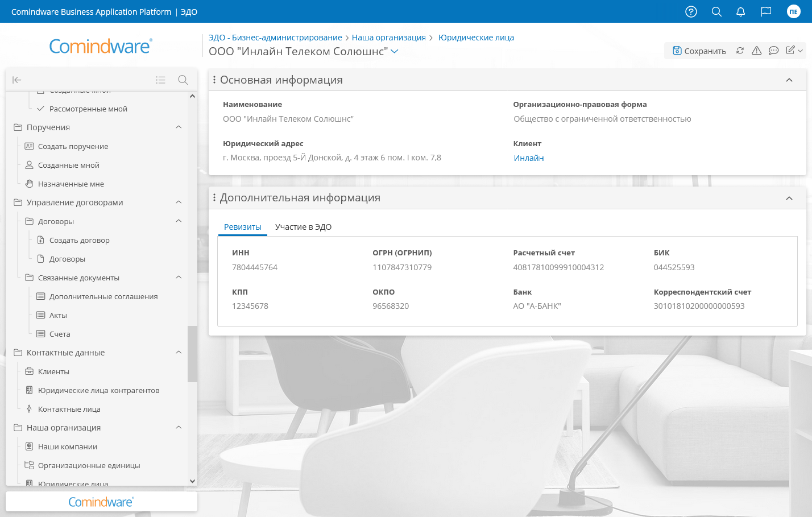Click the Comindware logo at top left

tap(101, 46)
